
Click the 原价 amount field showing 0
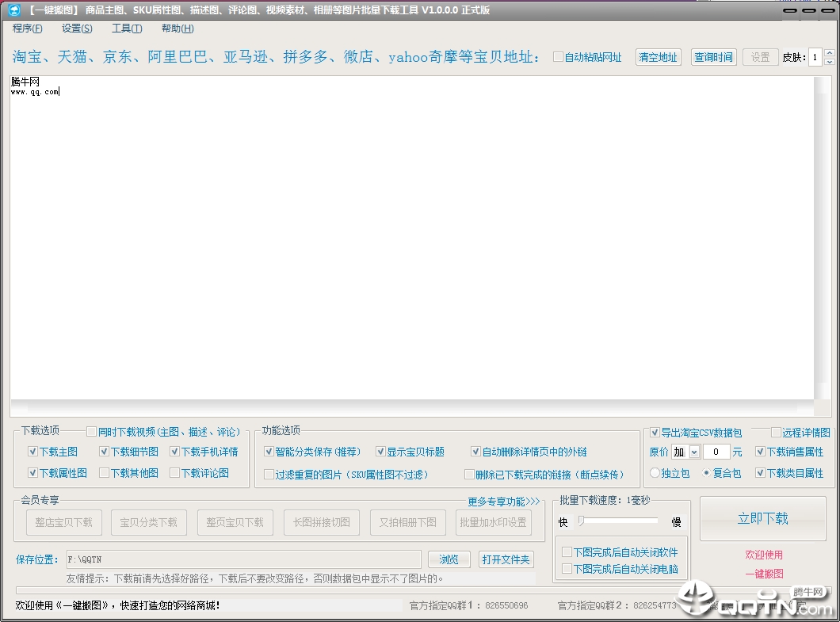tap(716, 452)
